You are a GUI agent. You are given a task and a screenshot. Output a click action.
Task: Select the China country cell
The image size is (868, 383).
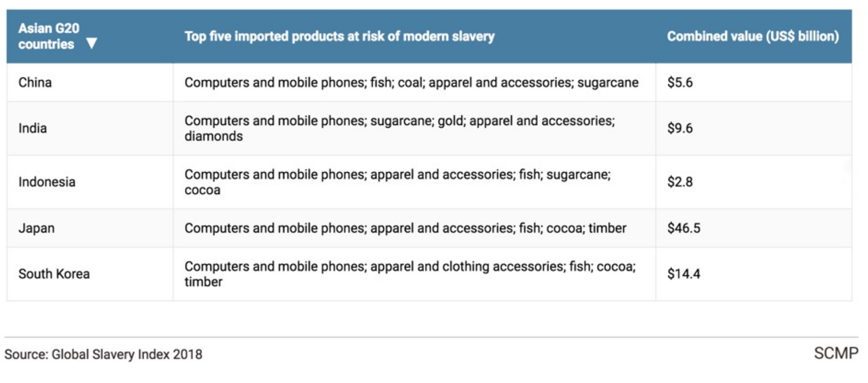pos(35,83)
